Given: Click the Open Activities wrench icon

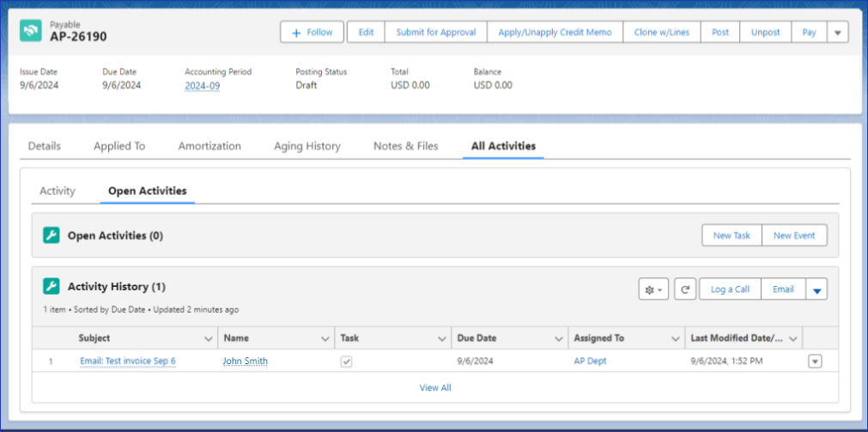Looking at the screenshot, I should pos(52,235).
